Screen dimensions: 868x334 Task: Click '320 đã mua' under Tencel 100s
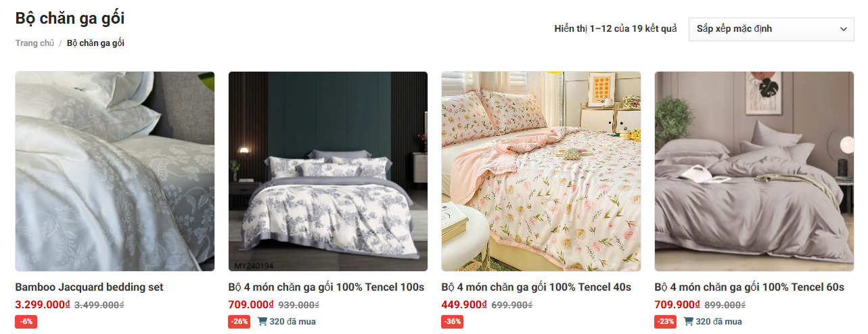(x=292, y=322)
